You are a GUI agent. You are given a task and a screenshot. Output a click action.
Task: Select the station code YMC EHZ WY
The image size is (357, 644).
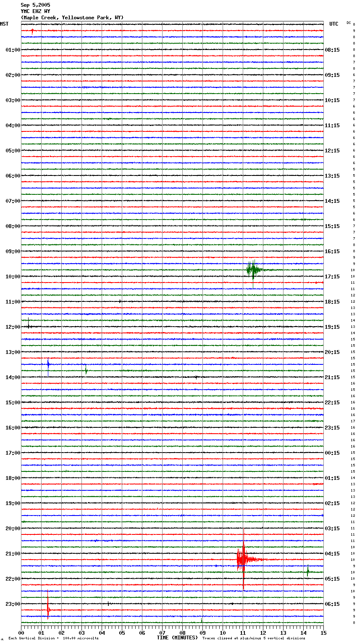(35, 11)
